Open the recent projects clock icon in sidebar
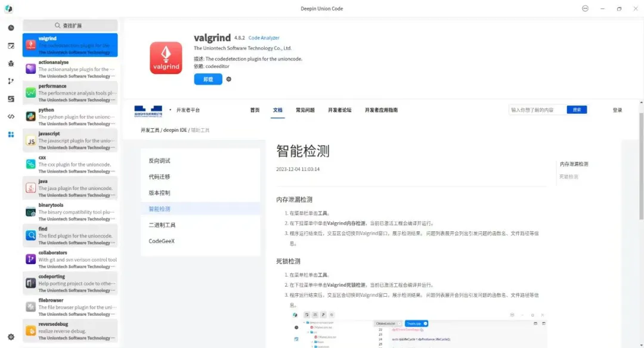The height and width of the screenshot is (348, 644). 11,28
